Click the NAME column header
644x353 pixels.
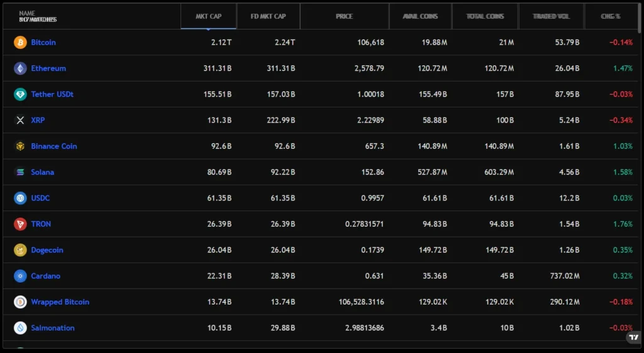point(27,13)
